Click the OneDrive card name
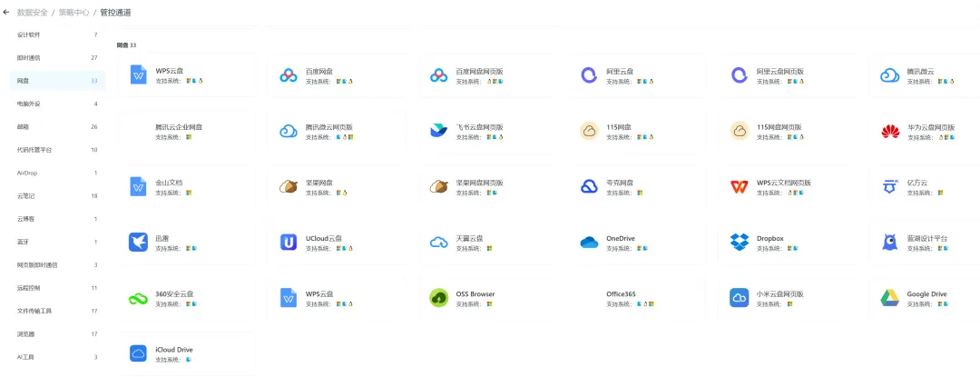Viewport: 980px width, 377px height. [621, 238]
